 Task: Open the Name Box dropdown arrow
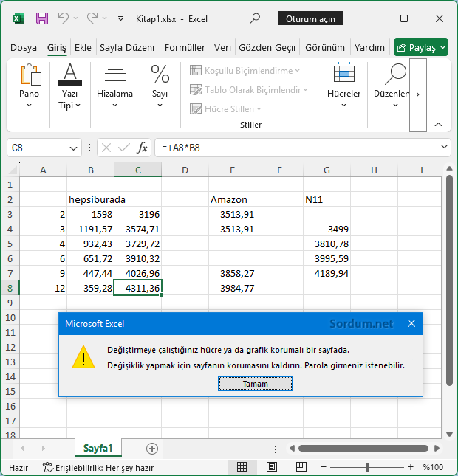(x=73, y=148)
